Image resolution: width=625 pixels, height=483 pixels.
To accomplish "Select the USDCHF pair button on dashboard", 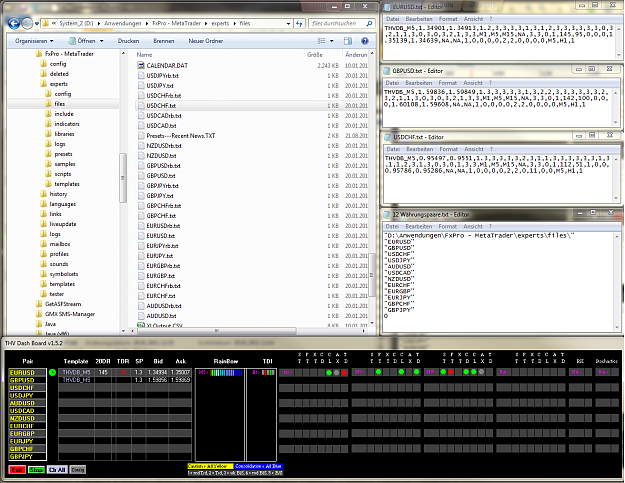I will 28,388.
